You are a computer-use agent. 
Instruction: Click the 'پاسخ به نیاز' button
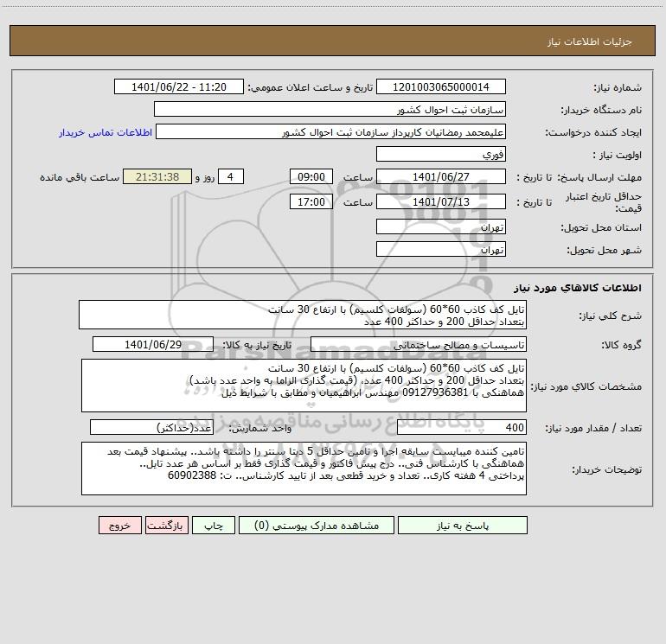pos(463,526)
